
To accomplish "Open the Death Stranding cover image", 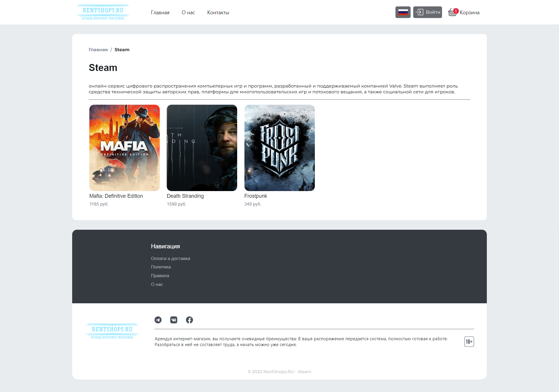I will pos(202,148).
